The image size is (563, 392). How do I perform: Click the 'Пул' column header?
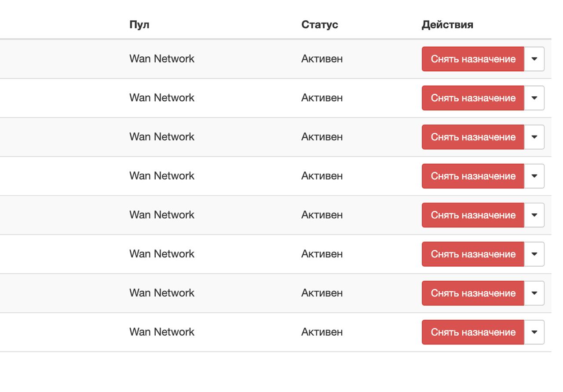(139, 25)
